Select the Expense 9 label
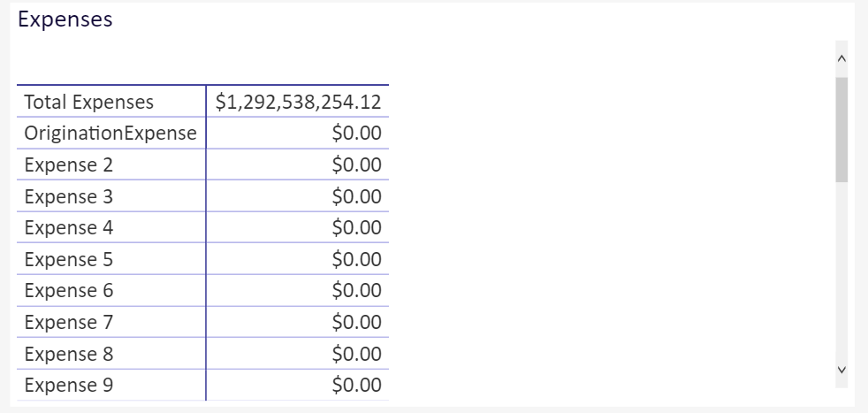This screenshot has height=413, width=868. tap(69, 385)
